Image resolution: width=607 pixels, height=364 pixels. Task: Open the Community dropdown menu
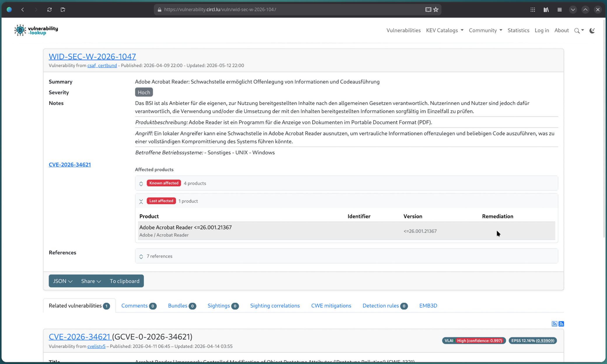[x=485, y=30]
